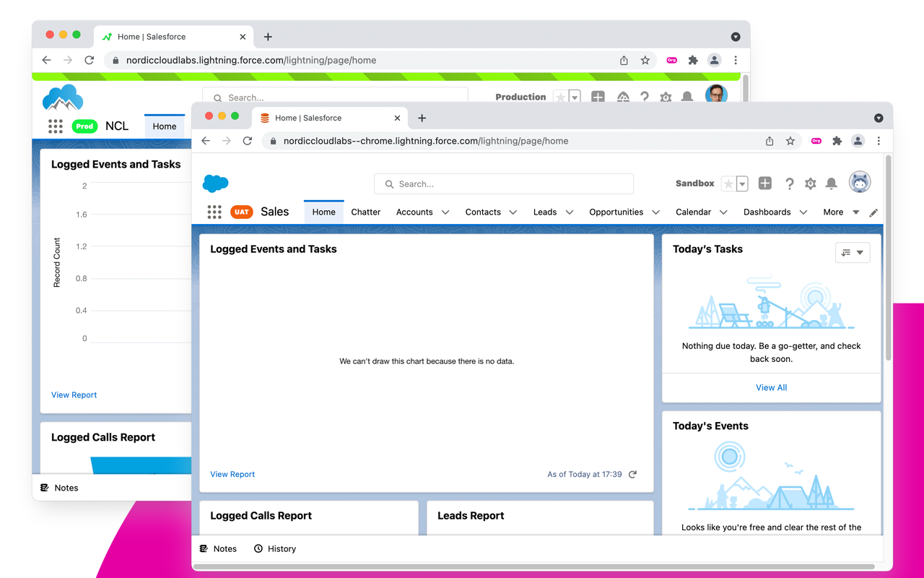Click the Setup gear in Production window
924x578 pixels.
pyautogui.click(x=666, y=97)
